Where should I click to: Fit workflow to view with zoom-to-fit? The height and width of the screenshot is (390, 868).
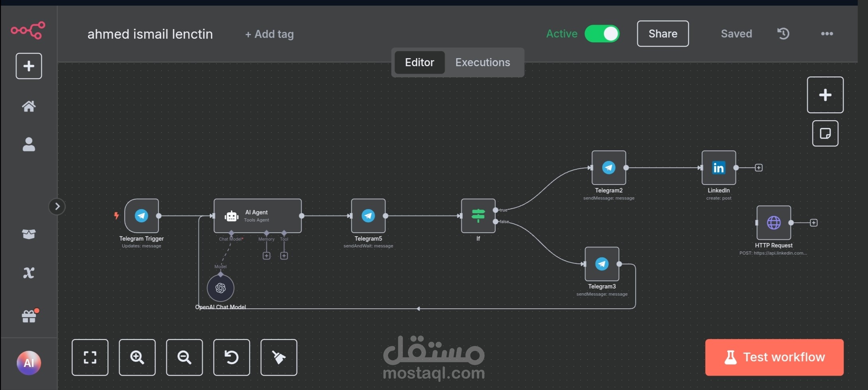90,357
